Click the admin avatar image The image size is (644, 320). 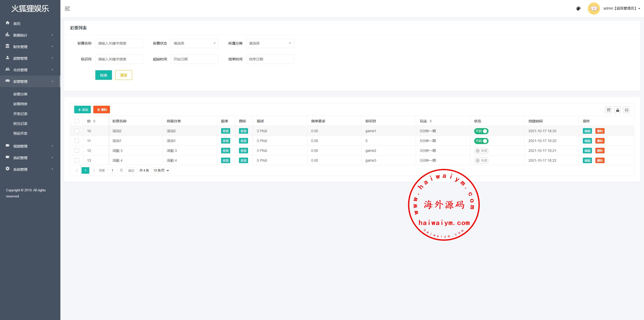tap(594, 9)
